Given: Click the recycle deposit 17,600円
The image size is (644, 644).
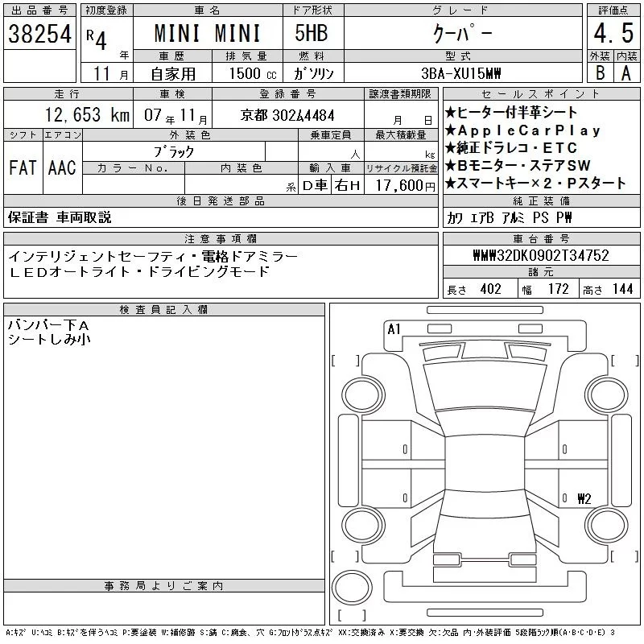Looking at the screenshot, I should (406, 185).
